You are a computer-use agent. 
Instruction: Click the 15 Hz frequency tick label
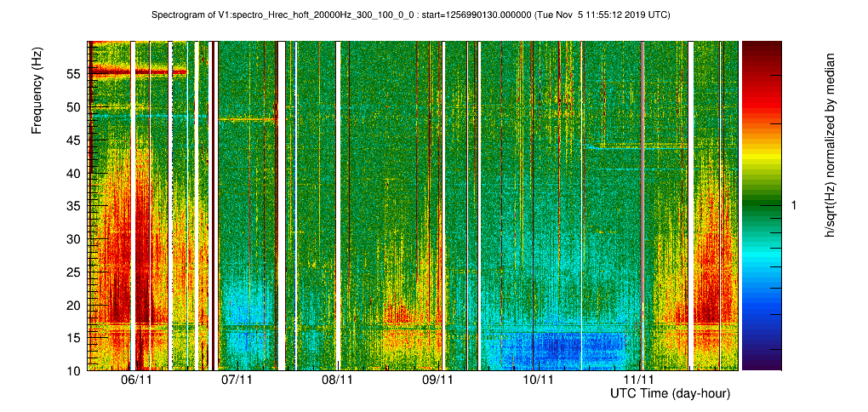coord(76,338)
